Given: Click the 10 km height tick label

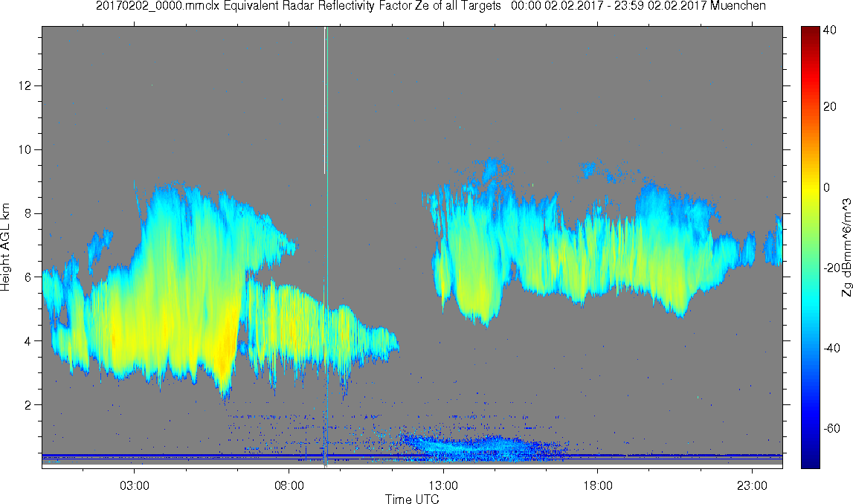Looking at the screenshot, I should [x=27, y=149].
